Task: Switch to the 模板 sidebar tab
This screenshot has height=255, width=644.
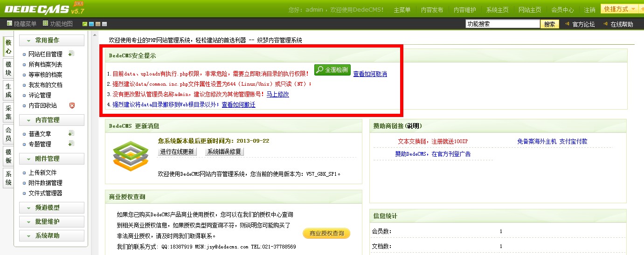Action: pos(8,156)
